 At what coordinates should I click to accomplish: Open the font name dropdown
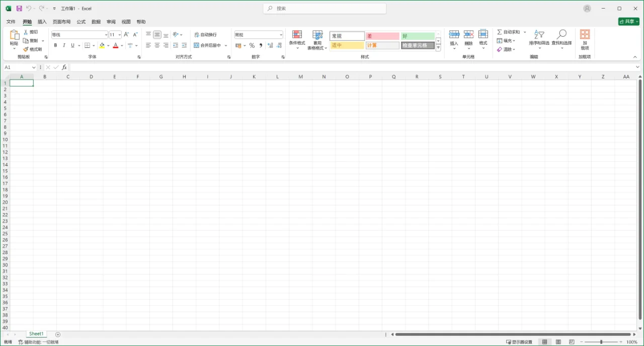point(105,34)
